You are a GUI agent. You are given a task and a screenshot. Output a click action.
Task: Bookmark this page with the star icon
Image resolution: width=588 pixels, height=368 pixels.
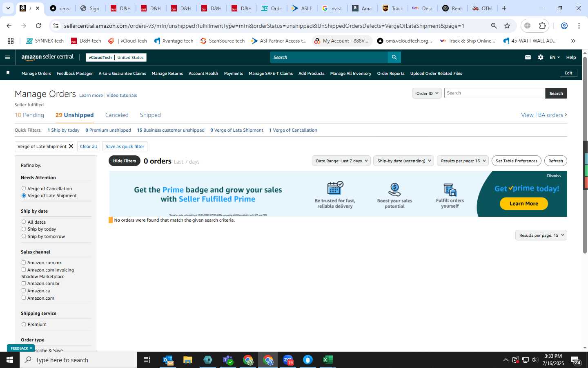(x=507, y=26)
